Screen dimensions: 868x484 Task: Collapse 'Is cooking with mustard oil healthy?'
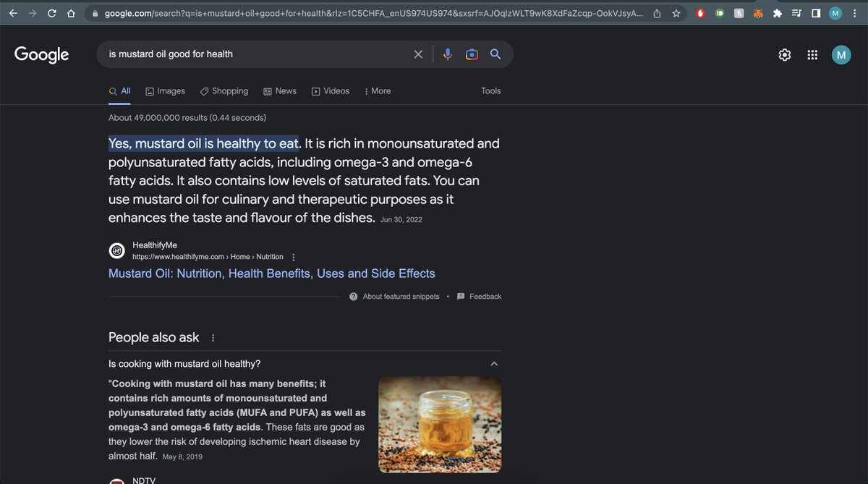[x=494, y=364]
